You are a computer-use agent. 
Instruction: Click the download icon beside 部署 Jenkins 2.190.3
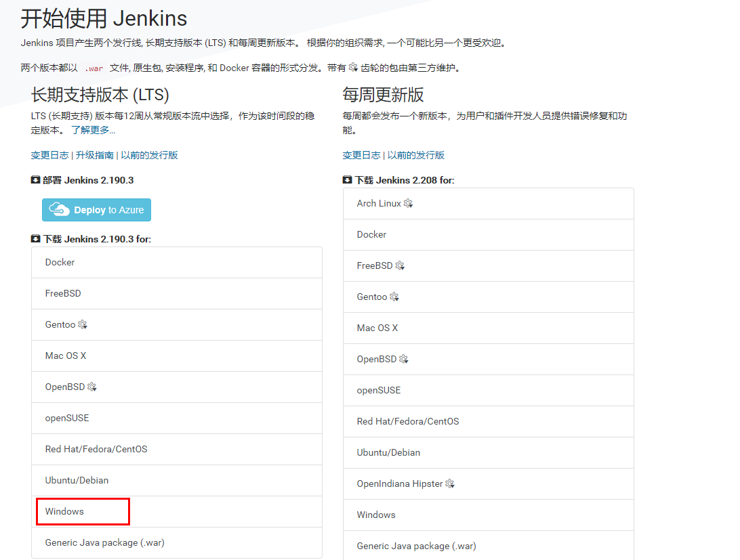35,179
